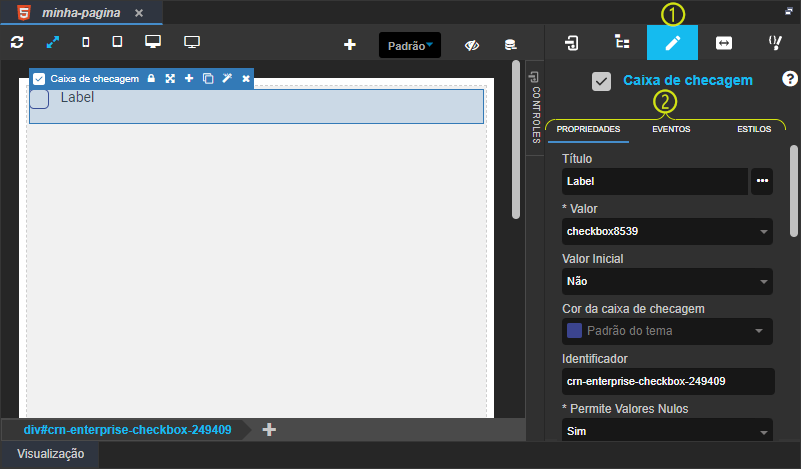The image size is (801, 469).
Task: Open the first right-panel tab icon
Action: pyautogui.click(x=572, y=42)
